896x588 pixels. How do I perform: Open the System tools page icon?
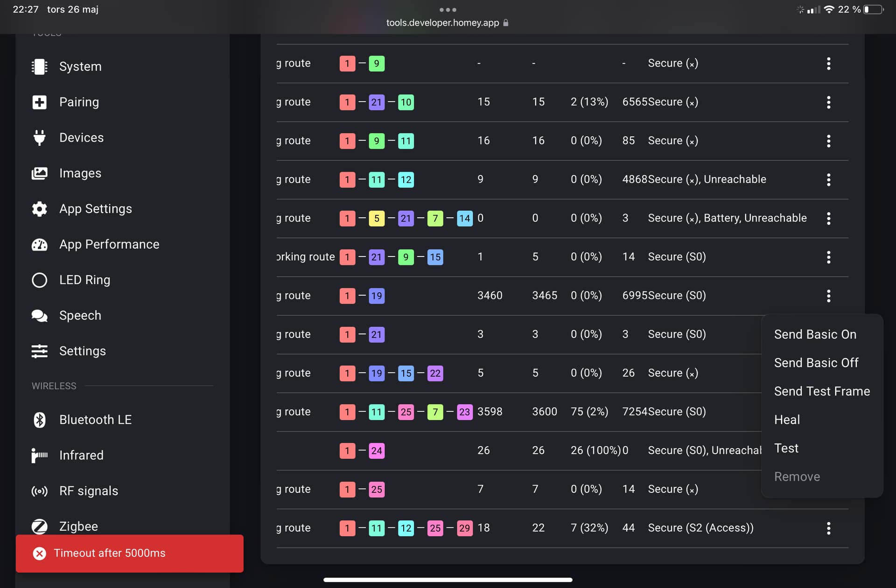click(x=39, y=67)
